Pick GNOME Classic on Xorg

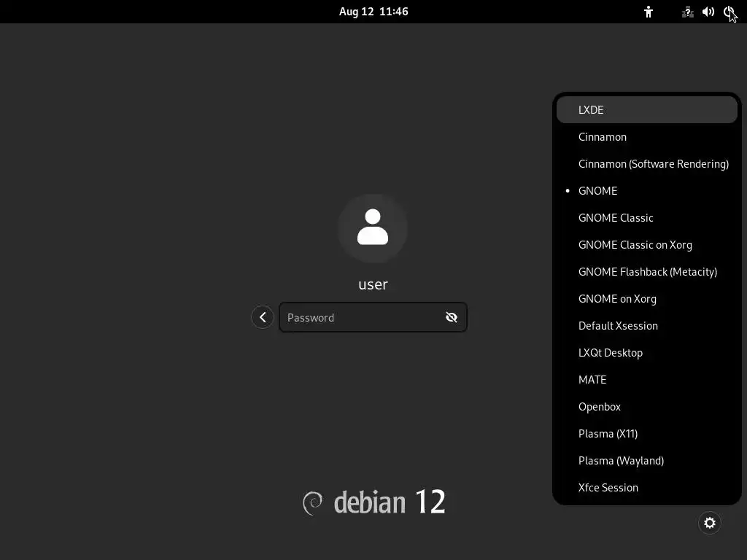coord(646,245)
